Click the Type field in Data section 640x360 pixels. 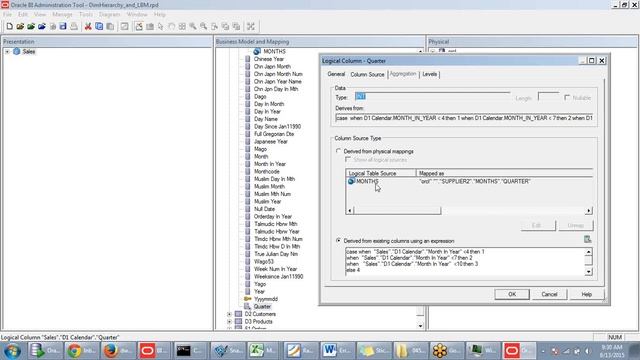(432, 97)
